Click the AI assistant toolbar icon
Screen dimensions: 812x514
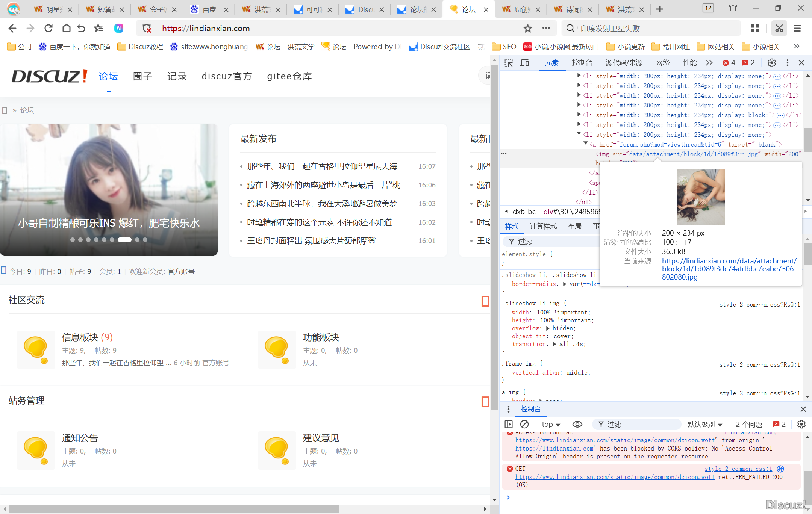click(119, 28)
